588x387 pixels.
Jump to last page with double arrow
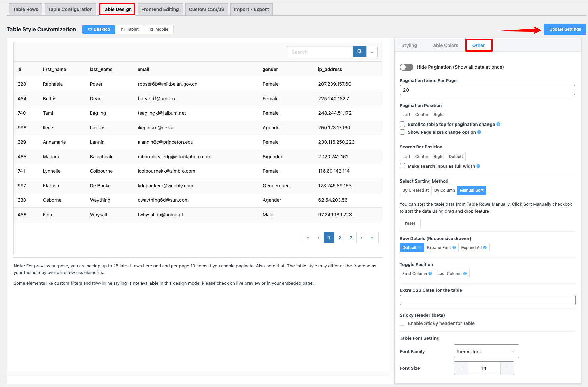click(372, 238)
